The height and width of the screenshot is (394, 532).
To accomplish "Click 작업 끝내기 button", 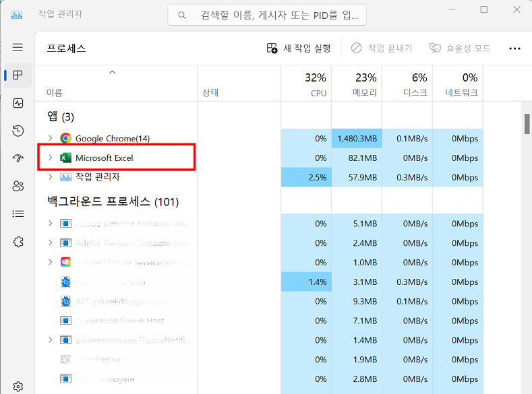I will pos(382,48).
